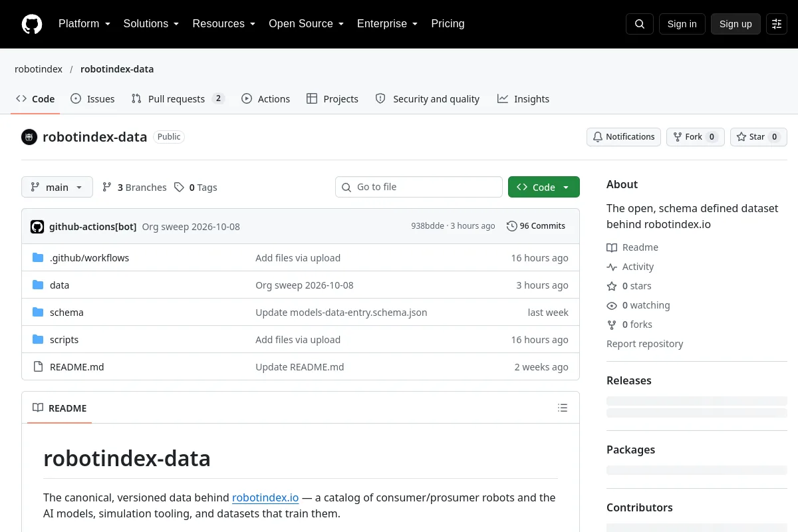Switch to the Actions tab
Viewport: 798px width, 532px height.
pos(266,99)
